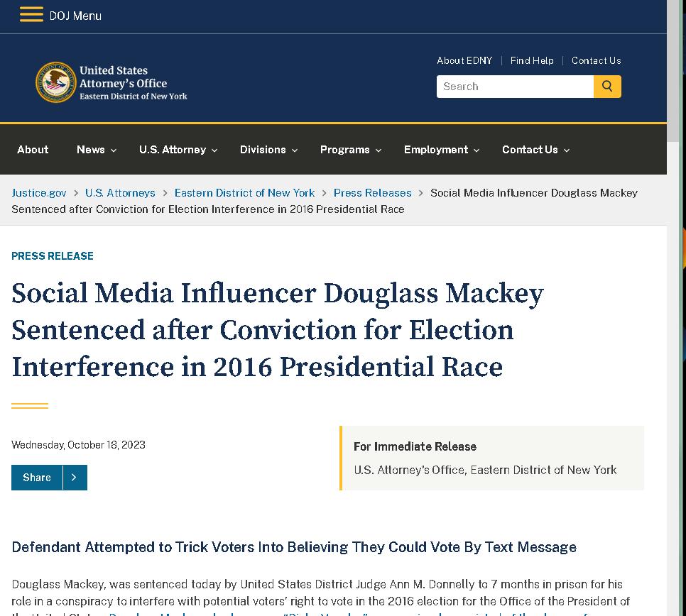Image resolution: width=686 pixels, height=616 pixels.
Task: Open the Divisions dropdown menu
Action: point(268,150)
